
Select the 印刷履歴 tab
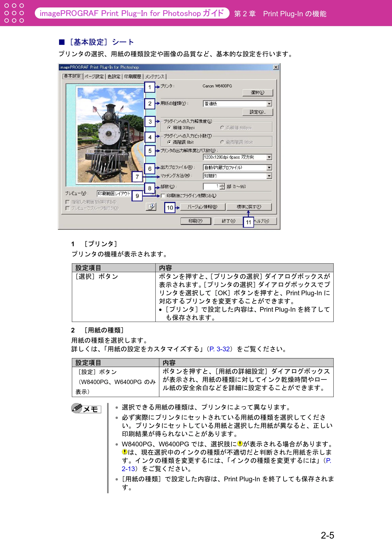(133, 76)
